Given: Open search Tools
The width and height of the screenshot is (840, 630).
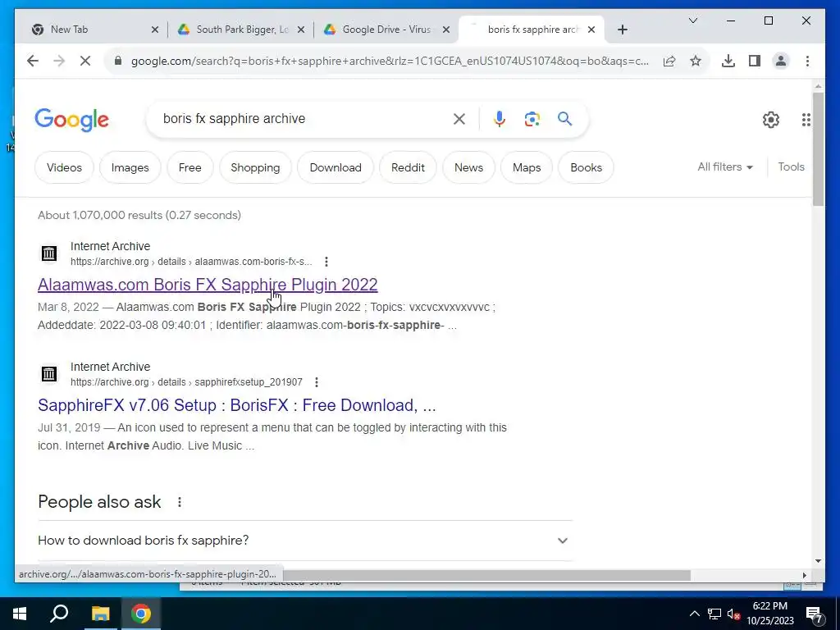Looking at the screenshot, I should click(792, 167).
